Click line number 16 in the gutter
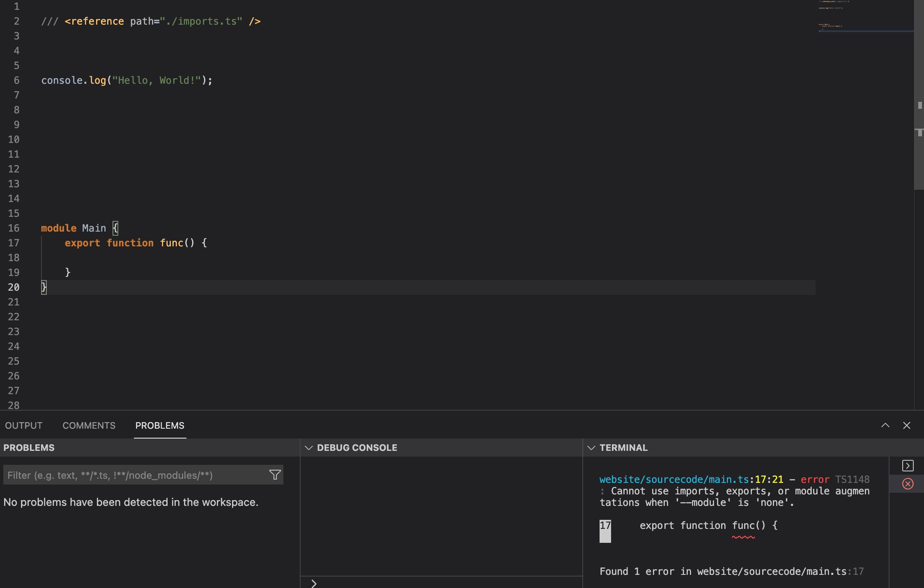The height and width of the screenshot is (588, 924). [14, 228]
